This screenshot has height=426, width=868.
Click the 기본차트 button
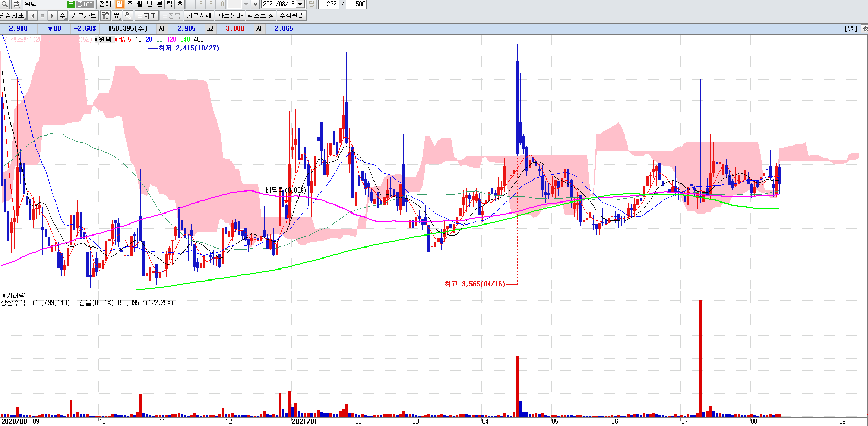83,16
